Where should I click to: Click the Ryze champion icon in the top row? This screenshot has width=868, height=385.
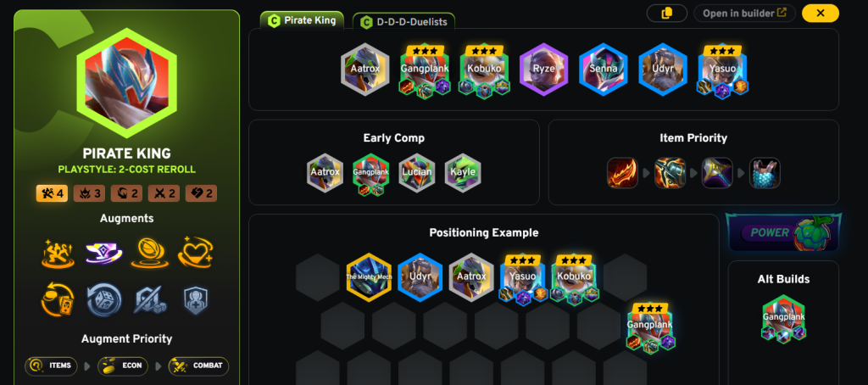point(543,70)
